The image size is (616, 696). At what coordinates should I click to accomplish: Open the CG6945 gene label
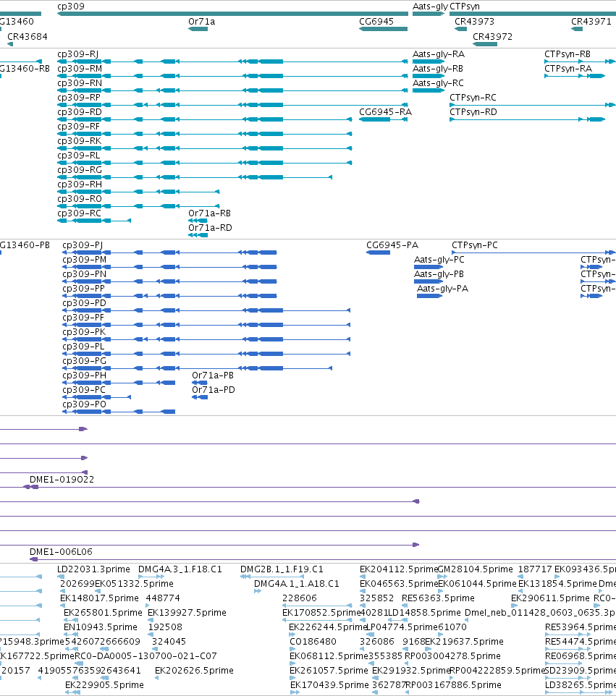click(376, 22)
